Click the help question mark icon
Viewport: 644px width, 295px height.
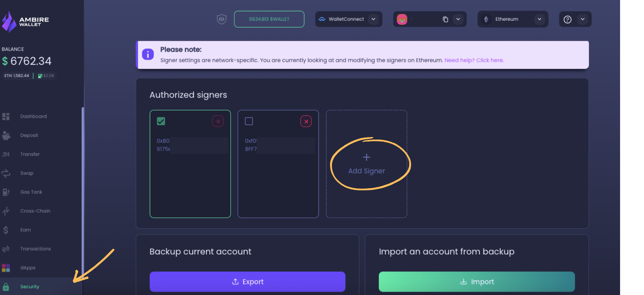click(x=567, y=19)
